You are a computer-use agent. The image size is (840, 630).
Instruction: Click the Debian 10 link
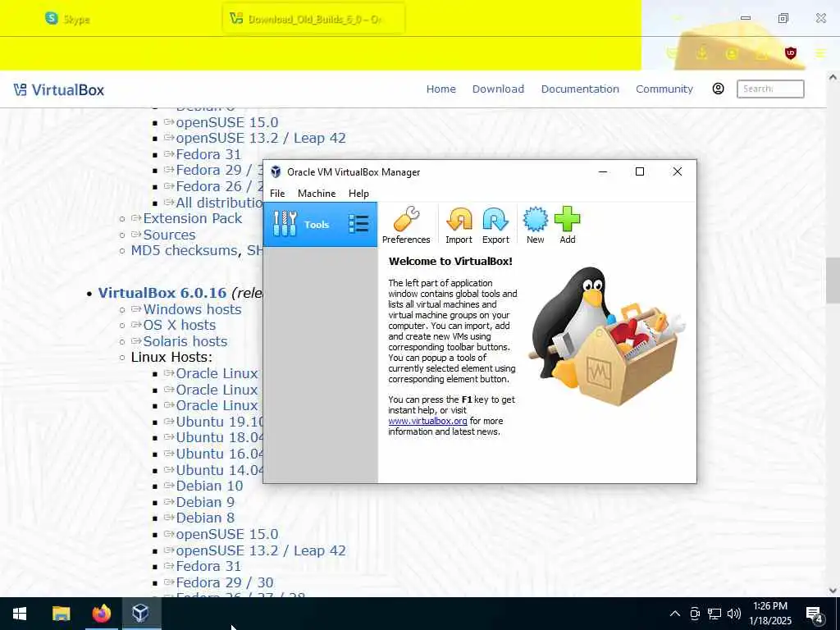point(209,486)
